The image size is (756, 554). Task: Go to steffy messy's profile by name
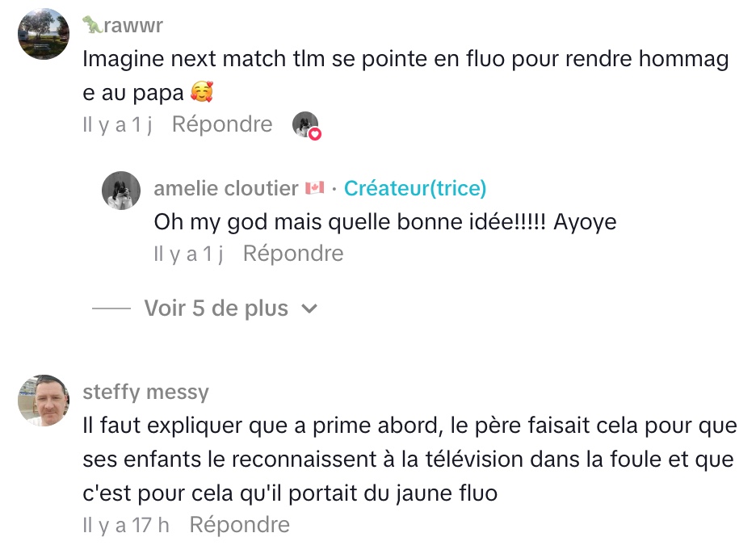point(145,392)
